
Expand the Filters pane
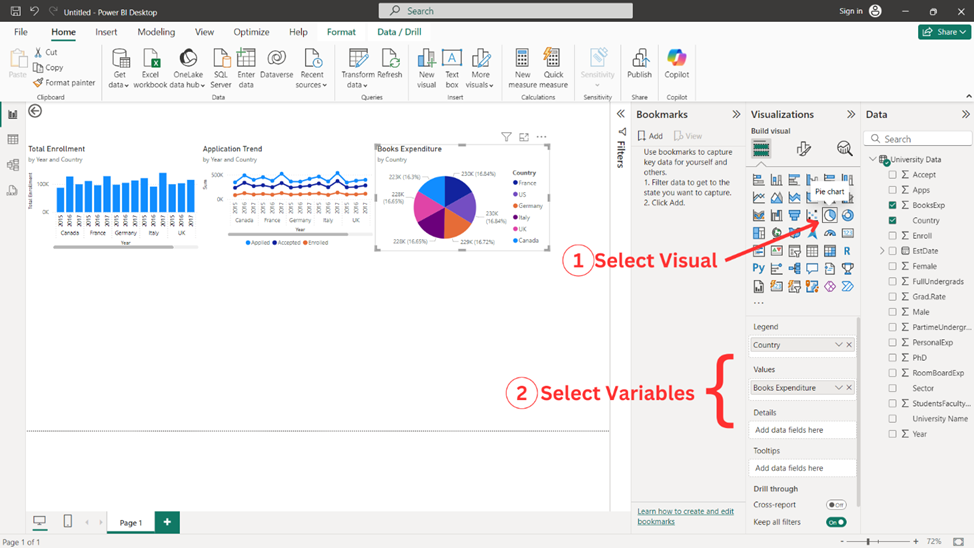[x=621, y=114]
